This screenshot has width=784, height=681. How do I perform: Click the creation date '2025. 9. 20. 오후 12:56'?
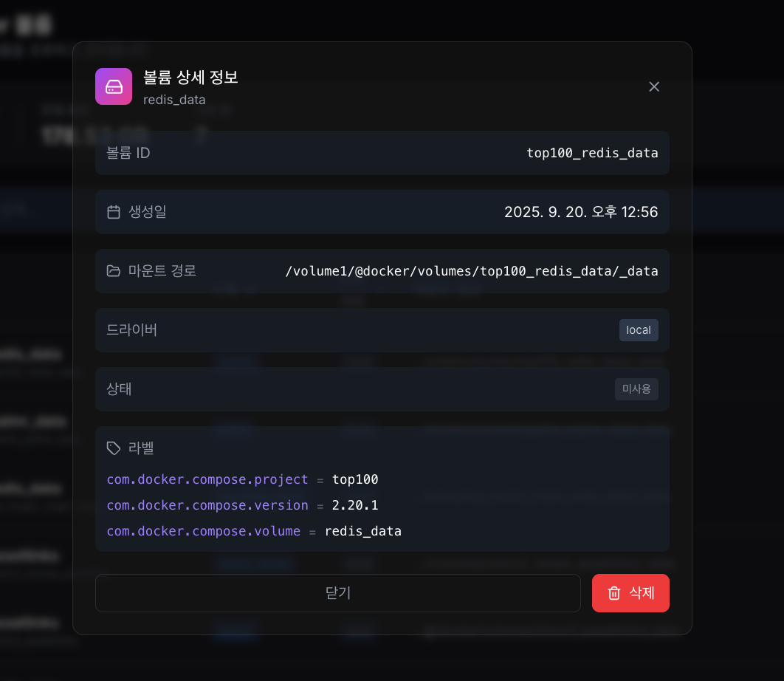click(582, 212)
